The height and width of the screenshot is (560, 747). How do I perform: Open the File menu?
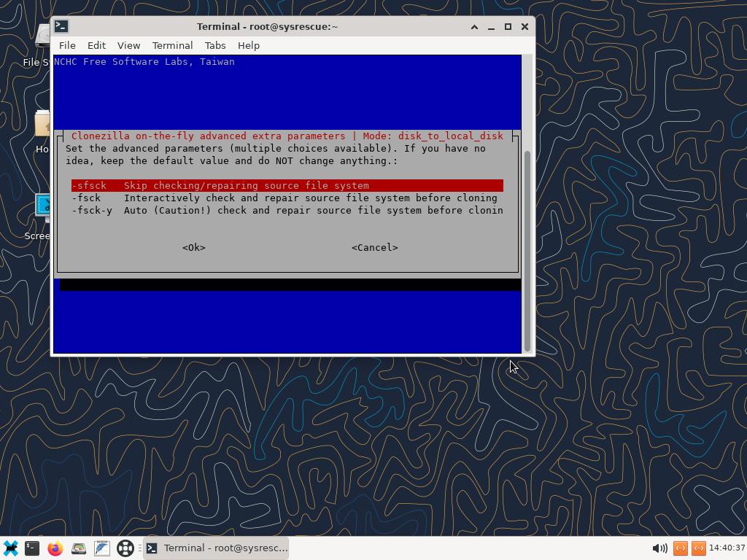click(x=67, y=45)
